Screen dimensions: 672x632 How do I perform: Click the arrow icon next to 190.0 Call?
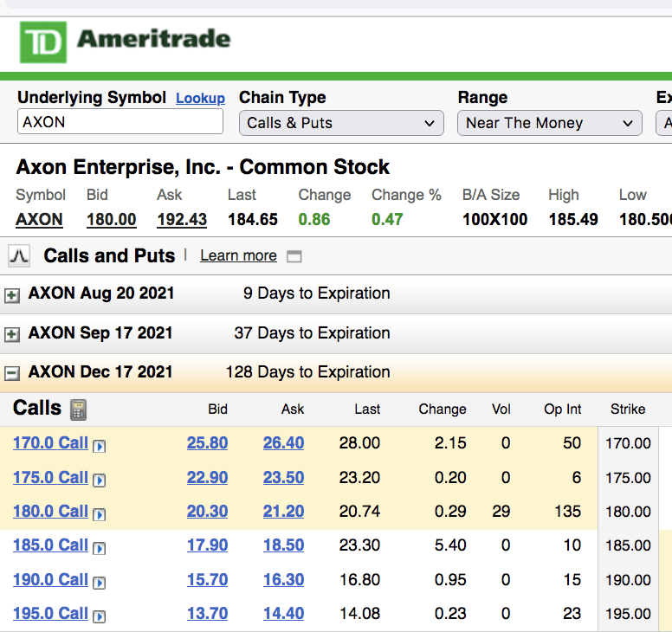pyautogui.click(x=100, y=582)
